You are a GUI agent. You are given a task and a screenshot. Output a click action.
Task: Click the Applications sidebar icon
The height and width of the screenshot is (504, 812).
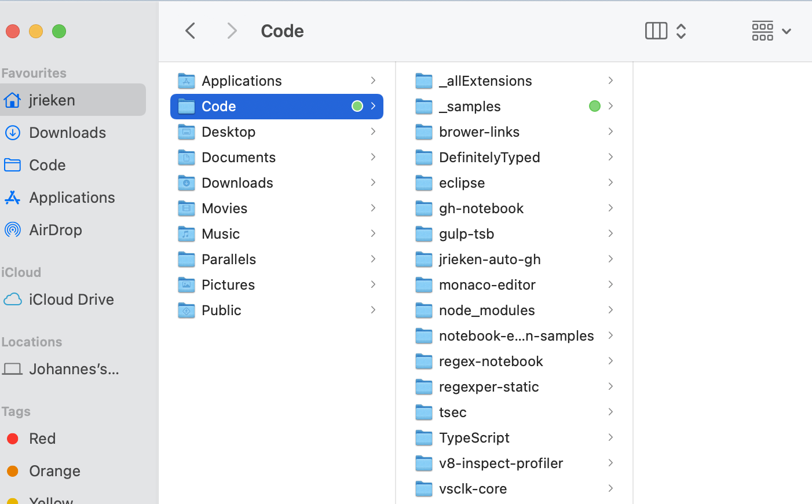13,198
